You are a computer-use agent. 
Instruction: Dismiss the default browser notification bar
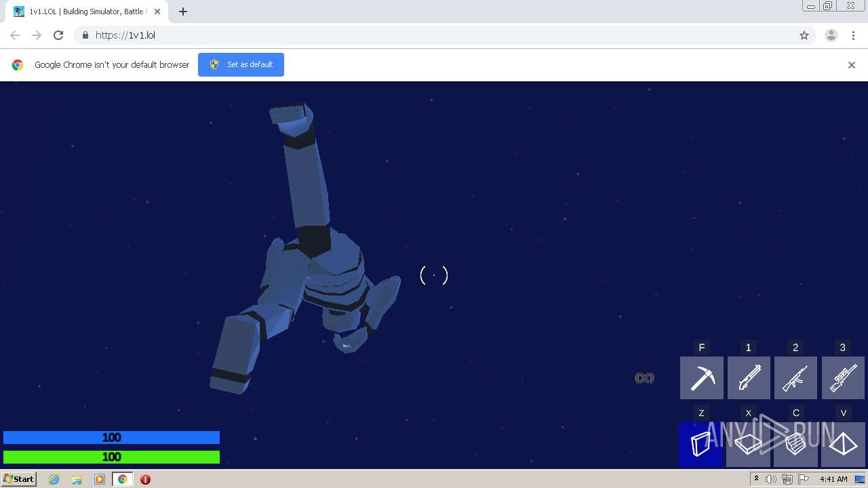852,65
